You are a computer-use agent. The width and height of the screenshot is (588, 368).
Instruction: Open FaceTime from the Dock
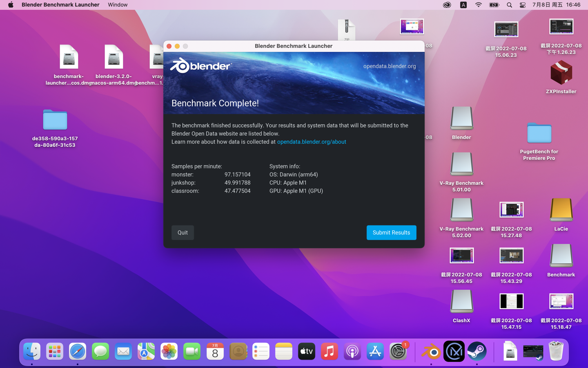tap(192, 351)
